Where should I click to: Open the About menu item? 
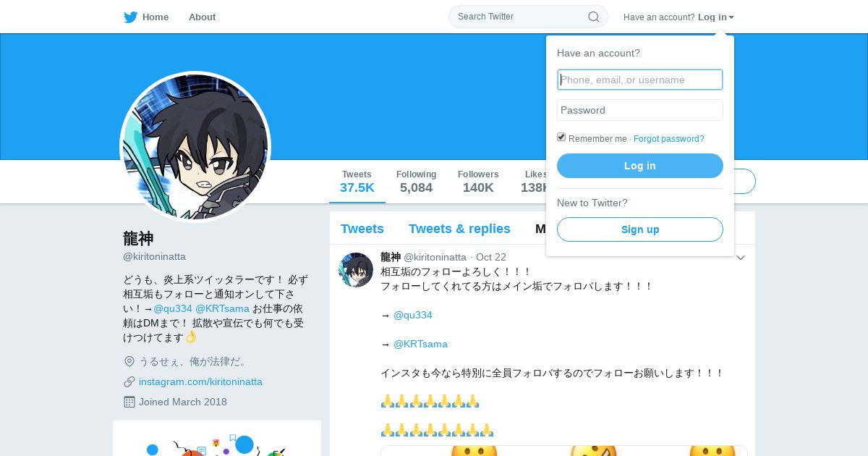coord(202,17)
